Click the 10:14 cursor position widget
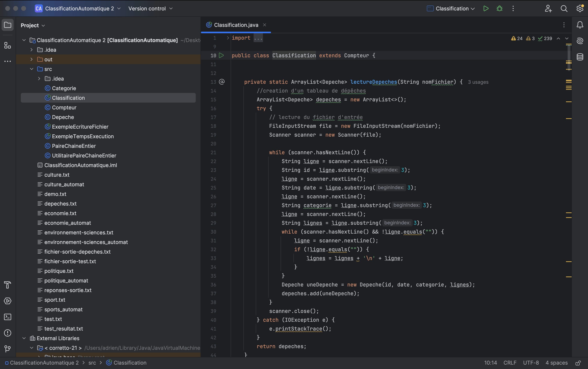Viewport: 588px width, 369px height. click(491, 363)
